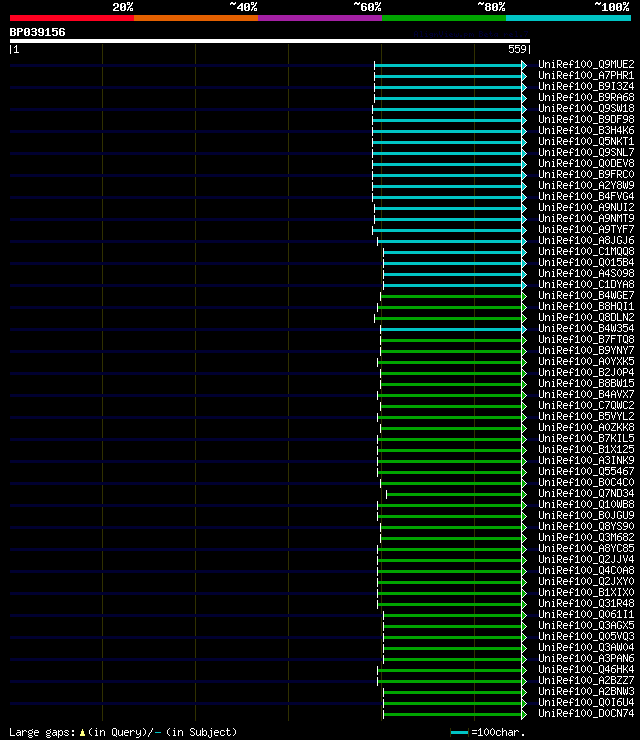Viewport: 640px width, 740px height.
Task: Open hit UniRef100_Q3AGX5
Action: pos(586,625)
